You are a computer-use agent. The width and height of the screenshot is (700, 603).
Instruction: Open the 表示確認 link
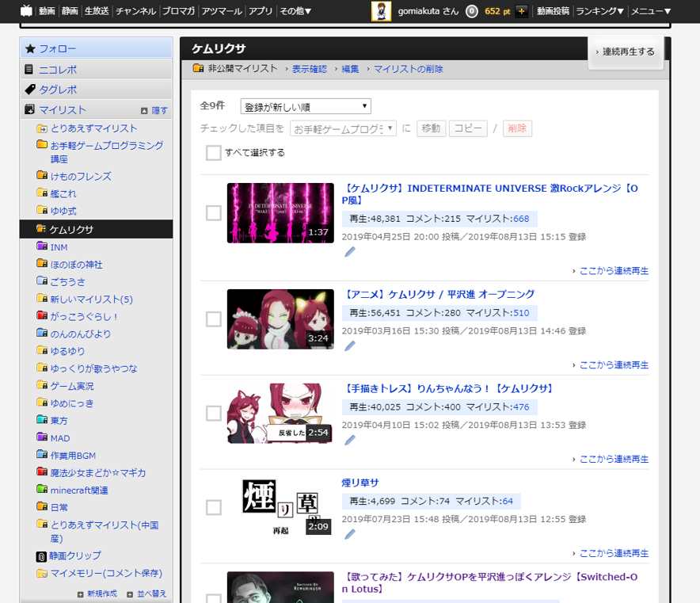309,69
